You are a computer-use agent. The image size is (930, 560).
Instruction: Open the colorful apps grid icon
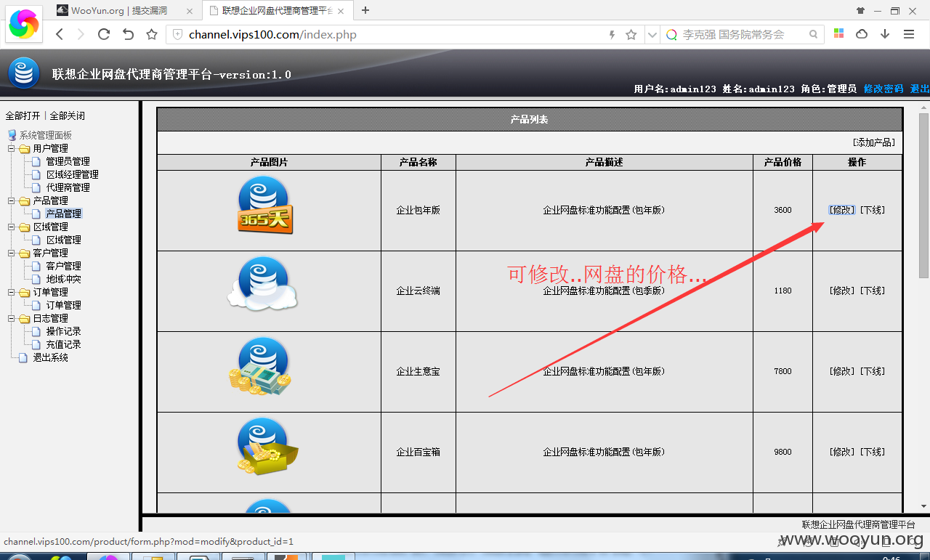point(838,34)
